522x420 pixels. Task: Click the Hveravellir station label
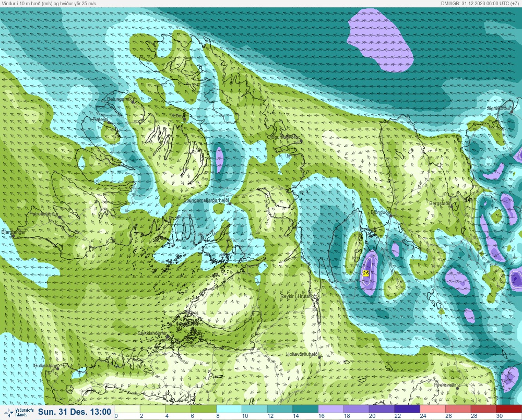coord(445,385)
